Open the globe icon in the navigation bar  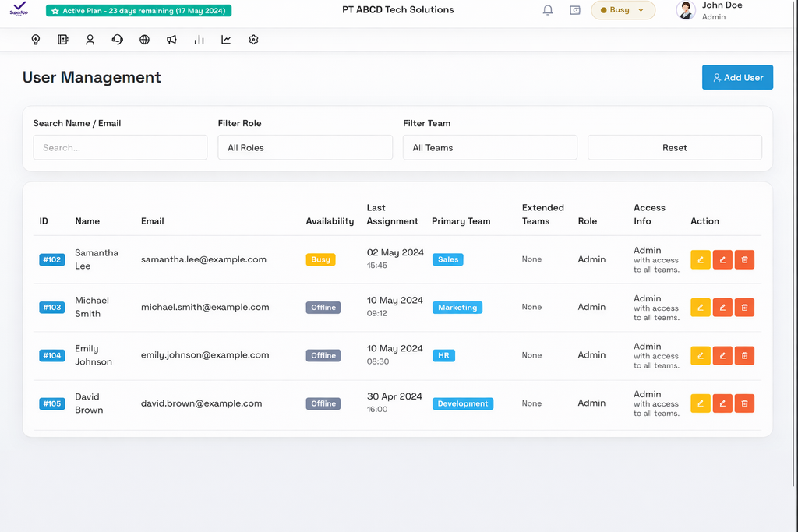click(x=144, y=40)
